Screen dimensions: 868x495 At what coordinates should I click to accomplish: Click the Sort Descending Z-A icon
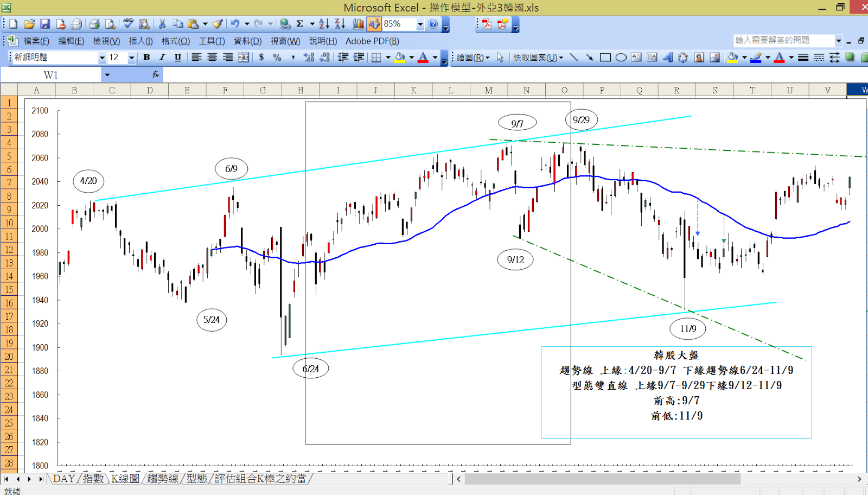click(340, 24)
